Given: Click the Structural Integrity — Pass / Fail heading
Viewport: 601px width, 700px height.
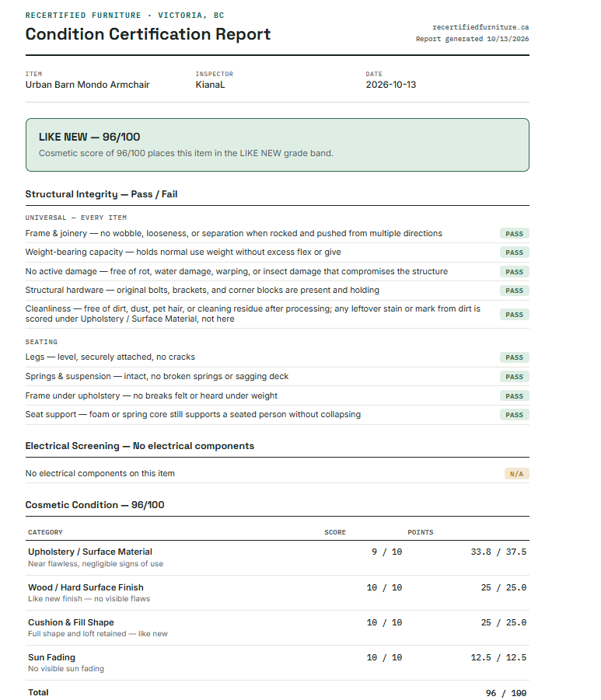Looking at the screenshot, I should [101, 194].
